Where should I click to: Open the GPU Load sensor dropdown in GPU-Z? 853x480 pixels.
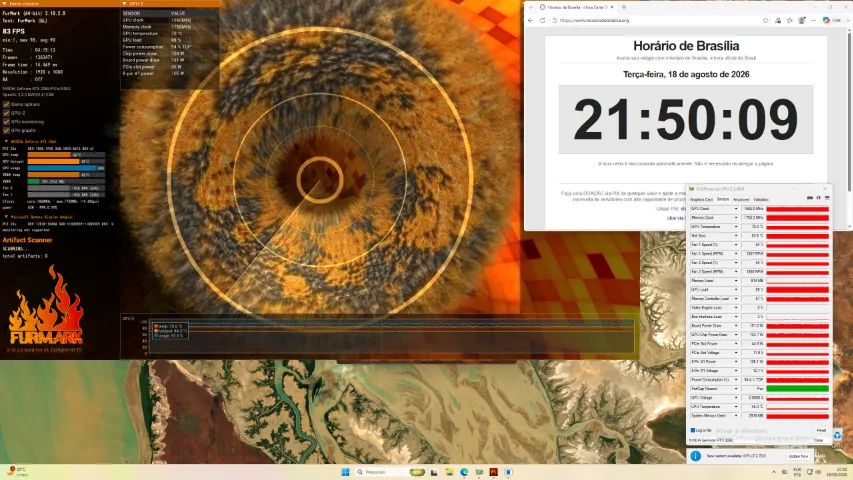[735, 290]
